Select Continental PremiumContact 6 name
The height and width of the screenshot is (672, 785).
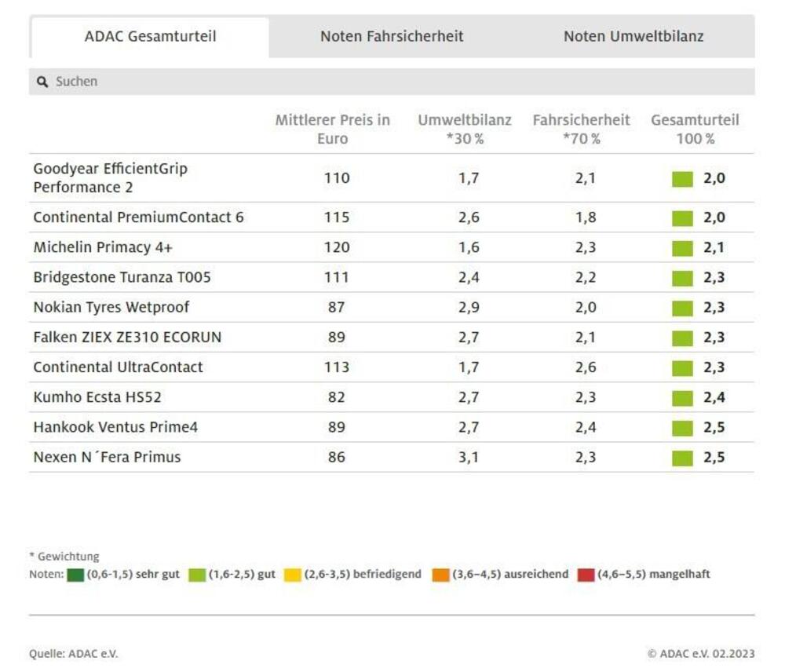138,217
